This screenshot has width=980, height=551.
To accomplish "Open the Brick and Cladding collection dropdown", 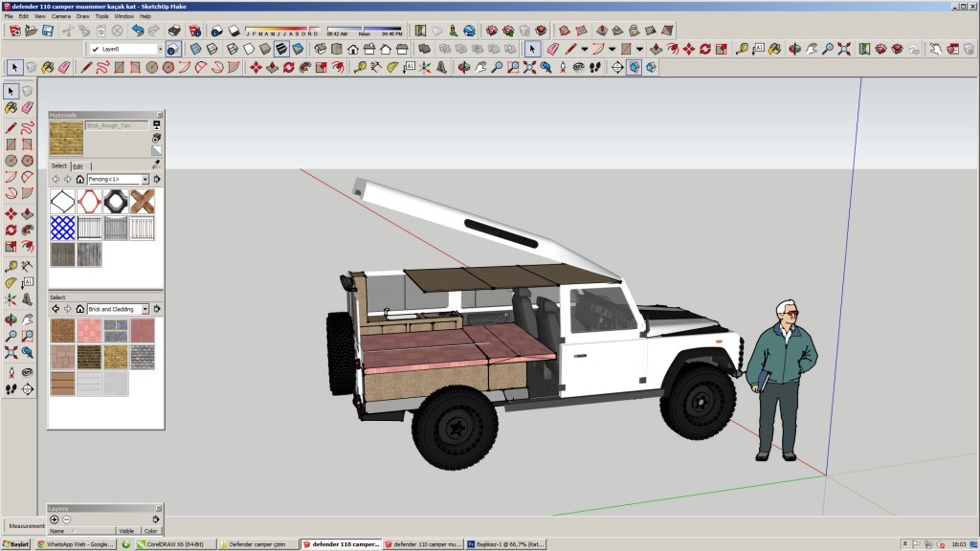I will pyautogui.click(x=145, y=309).
